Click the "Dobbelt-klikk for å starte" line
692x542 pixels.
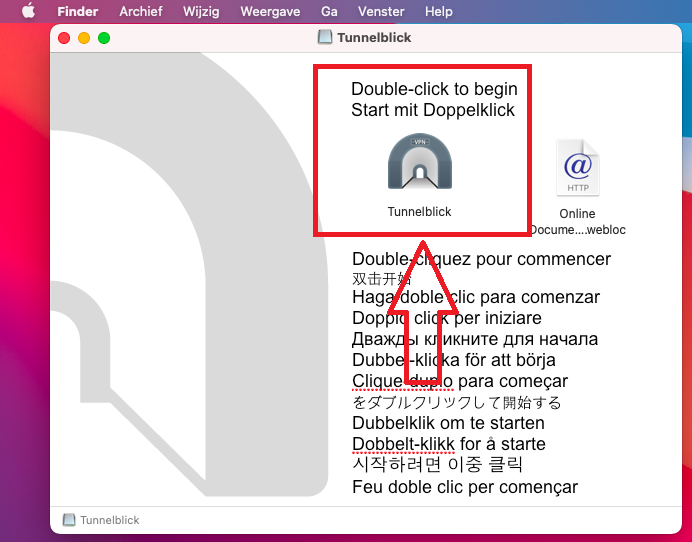pos(449,444)
